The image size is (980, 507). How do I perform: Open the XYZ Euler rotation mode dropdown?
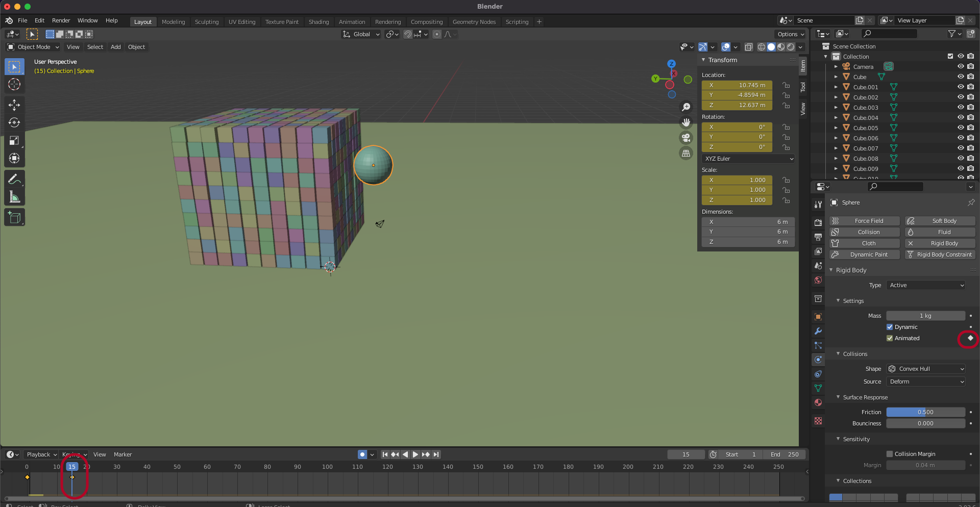click(748, 159)
